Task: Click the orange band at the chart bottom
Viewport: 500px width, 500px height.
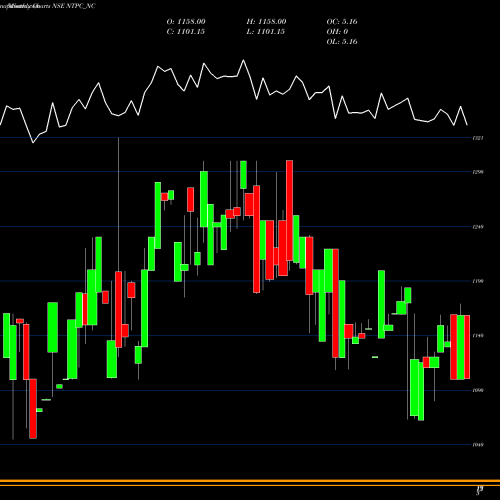Action: coord(250,483)
